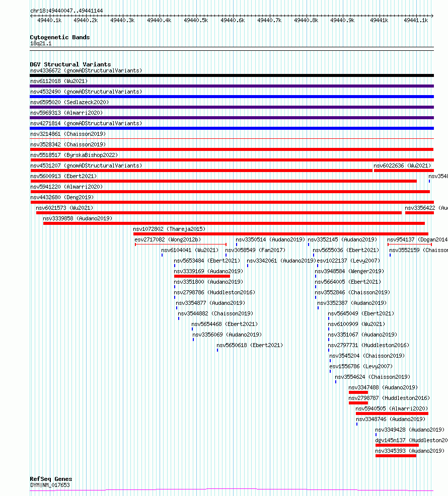Select nsv3351800 (Audano2019) label
Screen dimensions: 448x496
[x=208, y=282]
